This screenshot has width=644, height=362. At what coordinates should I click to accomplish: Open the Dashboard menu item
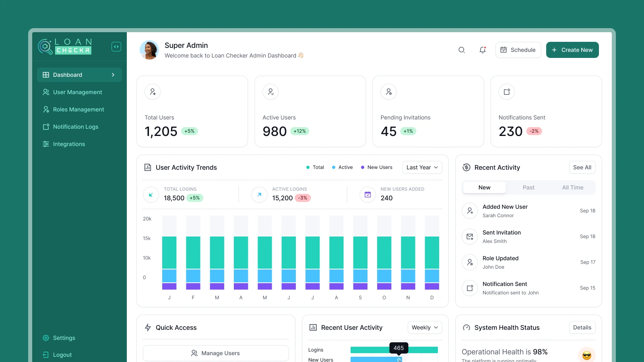point(79,75)
